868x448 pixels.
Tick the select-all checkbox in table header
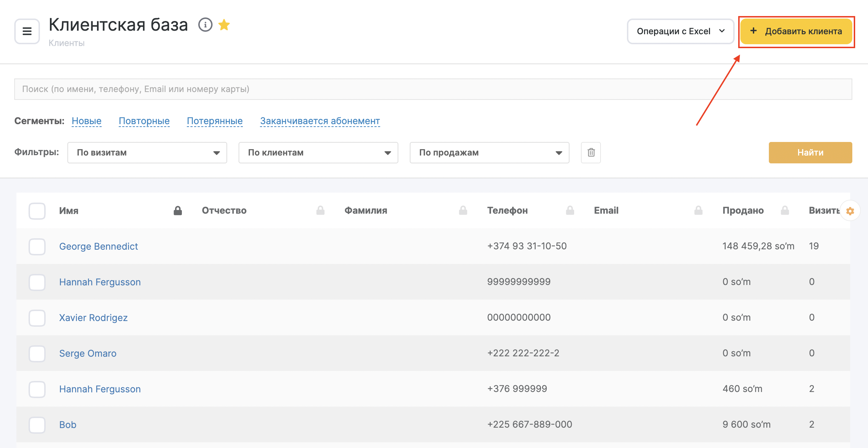pos(37,211)
